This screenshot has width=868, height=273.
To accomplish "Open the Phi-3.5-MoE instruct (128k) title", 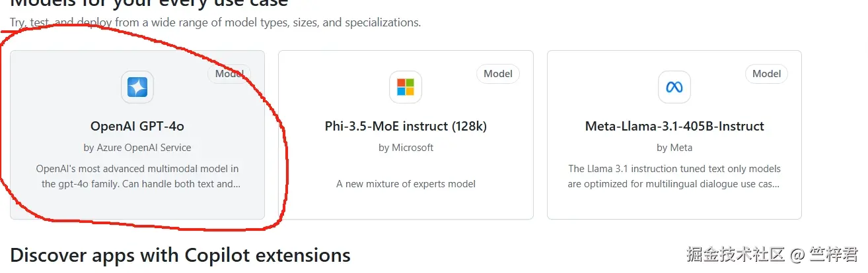I will click(x=406, y=126).
